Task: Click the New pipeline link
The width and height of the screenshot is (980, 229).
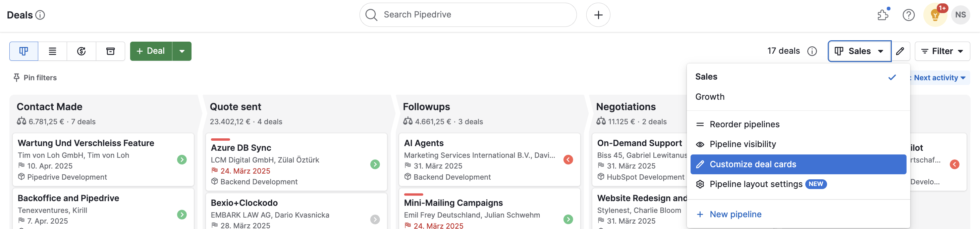Action: [735, 214]
